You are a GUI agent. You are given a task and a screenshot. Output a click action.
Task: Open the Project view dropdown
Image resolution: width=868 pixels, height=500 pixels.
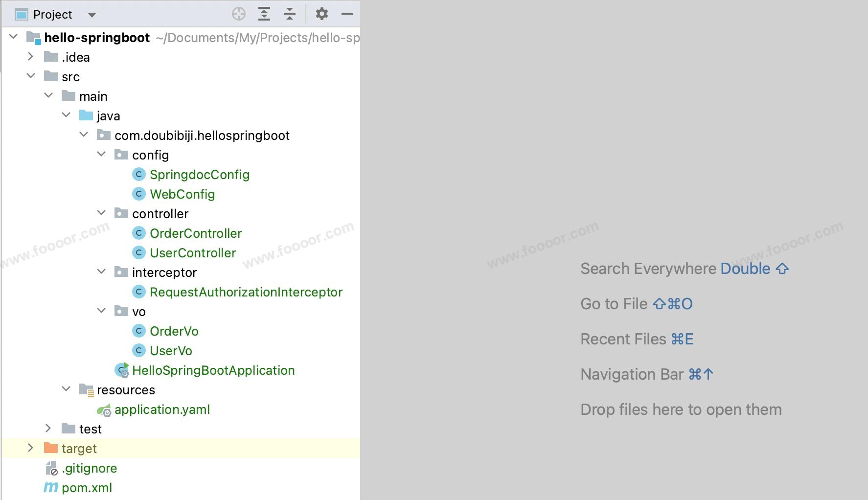click(x=91, y=15)
